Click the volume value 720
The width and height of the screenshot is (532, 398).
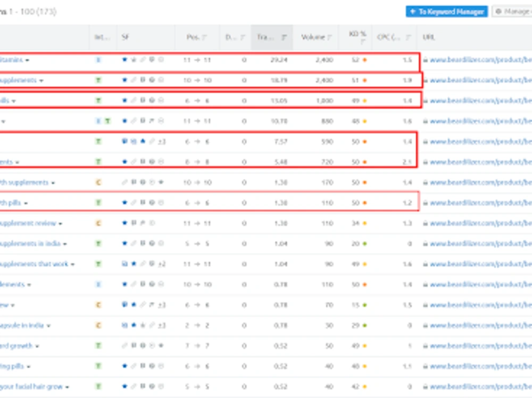(x=327, y=162)
